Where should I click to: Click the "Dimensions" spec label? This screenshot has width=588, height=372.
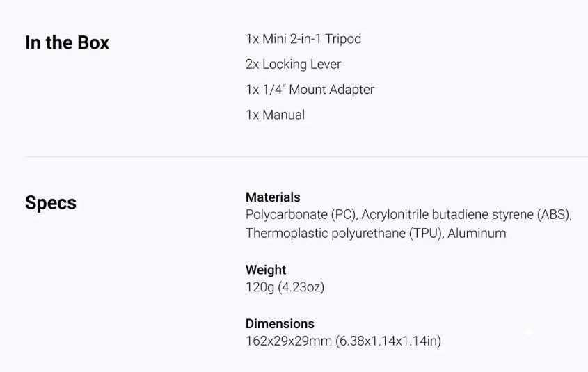[280, 324]
